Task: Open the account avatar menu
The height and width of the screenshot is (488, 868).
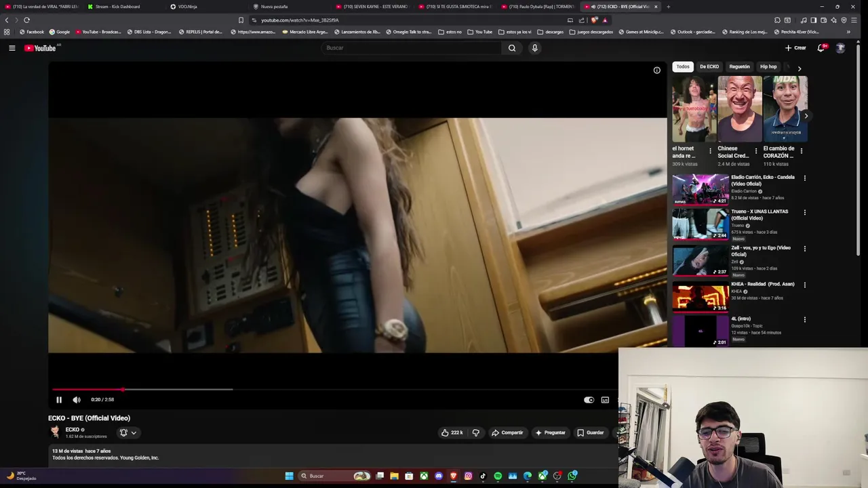Action: click(x=840, y=48)
